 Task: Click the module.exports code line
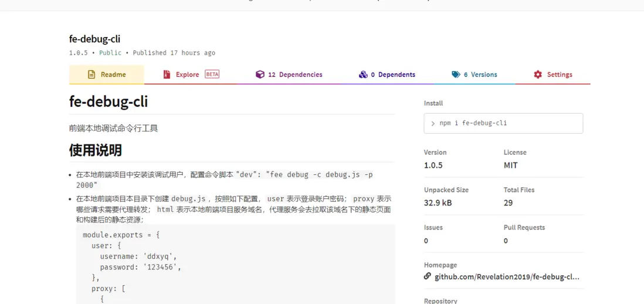tap(121, 235)
